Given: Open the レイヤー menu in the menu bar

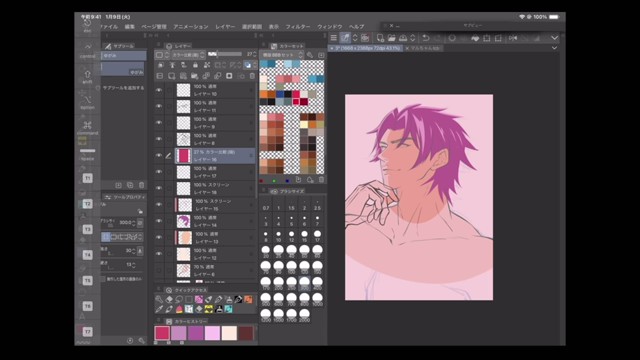Looking at the screenshot, I should pyautogui.click(x=225, y=27).
